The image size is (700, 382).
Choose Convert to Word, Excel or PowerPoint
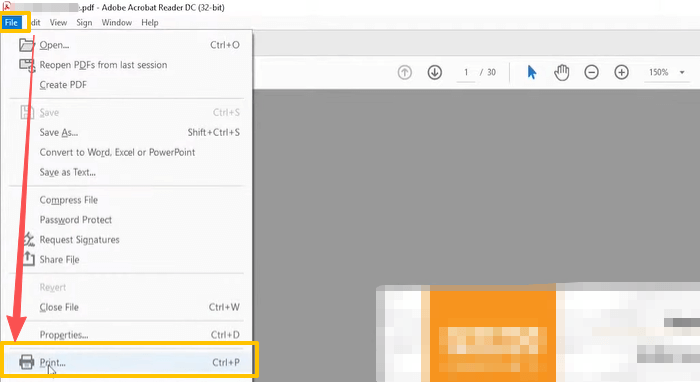pos(127,152)
